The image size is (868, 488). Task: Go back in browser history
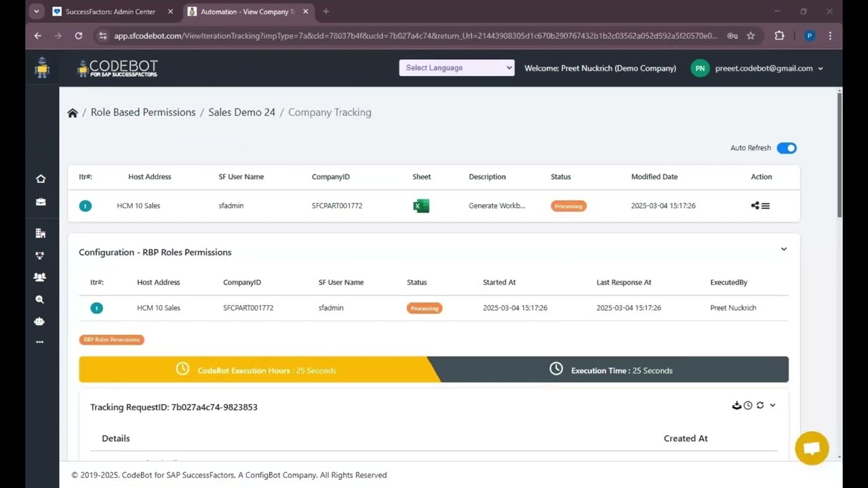37,36
